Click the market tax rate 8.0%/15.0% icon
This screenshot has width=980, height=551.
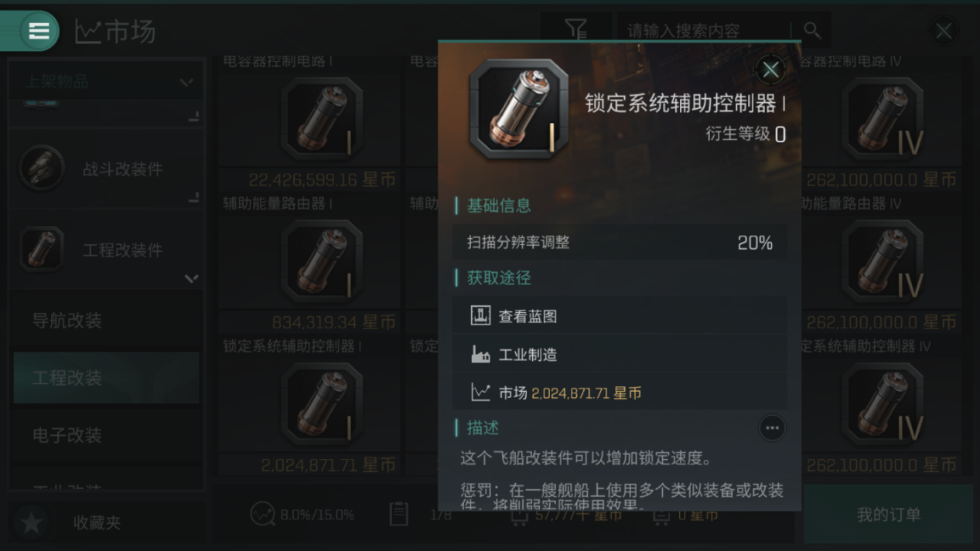coord(263,514)
